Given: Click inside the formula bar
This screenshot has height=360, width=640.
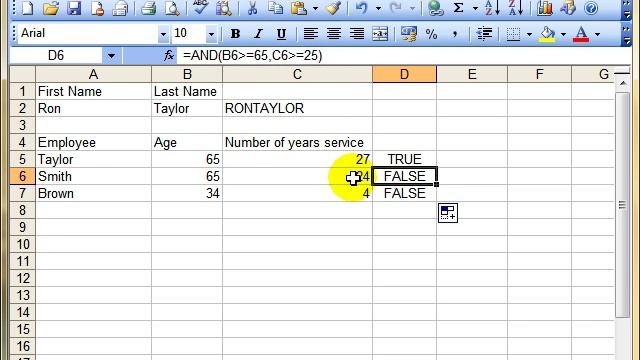Looking at the screenshot, I should coord(404,56).
